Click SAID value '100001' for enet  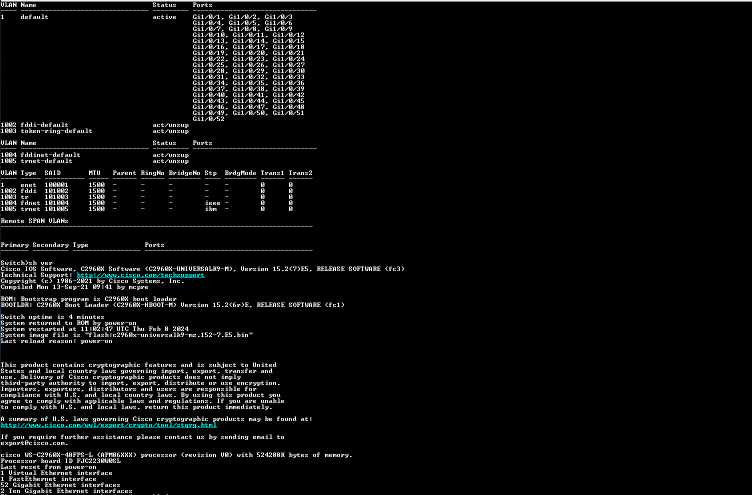pos(57,185)
